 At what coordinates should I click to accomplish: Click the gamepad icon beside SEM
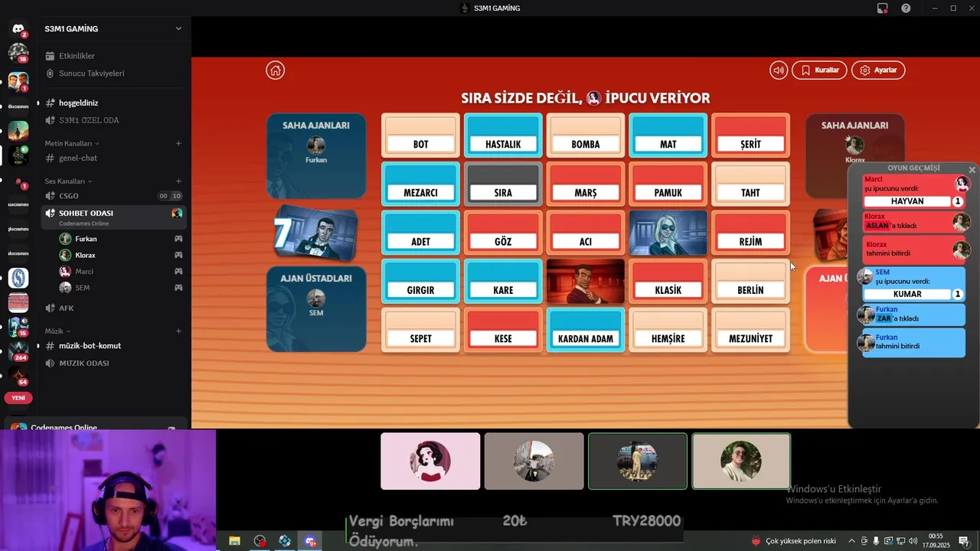178,288
